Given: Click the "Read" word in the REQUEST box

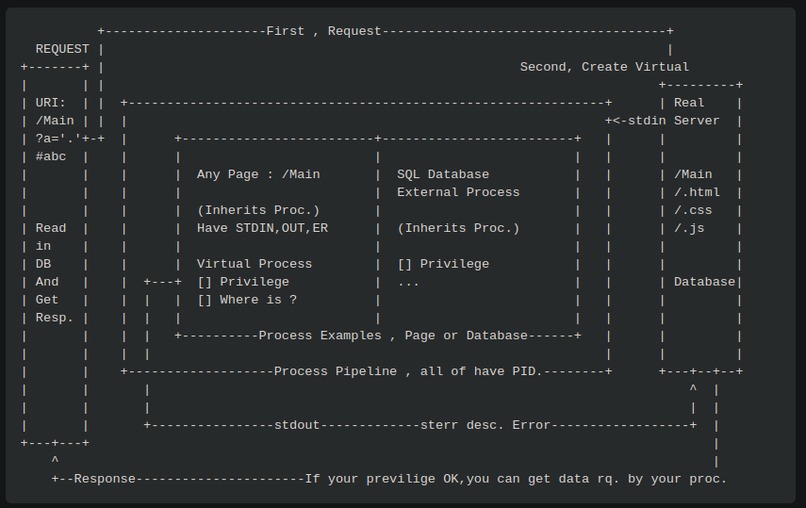Looking at the screenshot, I should click(50, 228).
